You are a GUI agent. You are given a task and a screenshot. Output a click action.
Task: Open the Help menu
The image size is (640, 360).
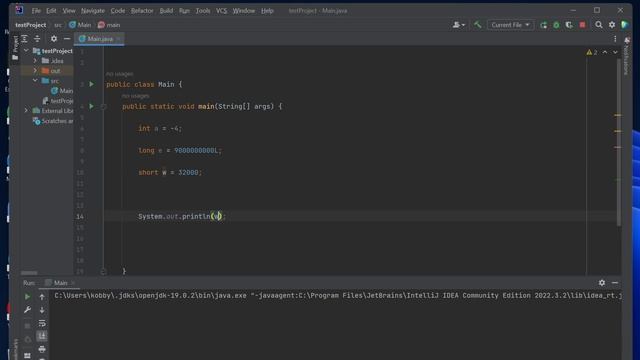(x=267, y=11)
